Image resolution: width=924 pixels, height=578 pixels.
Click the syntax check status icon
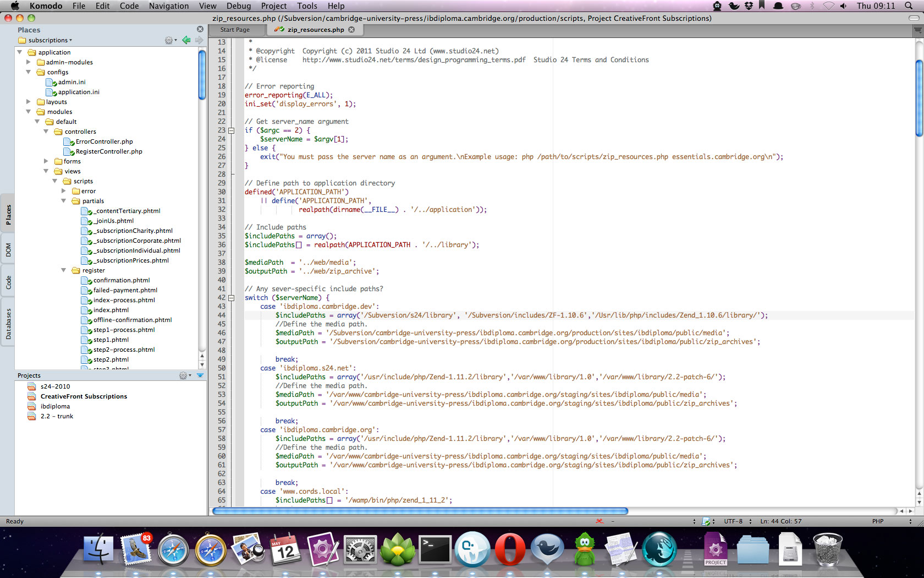click(x=706, y=521)
